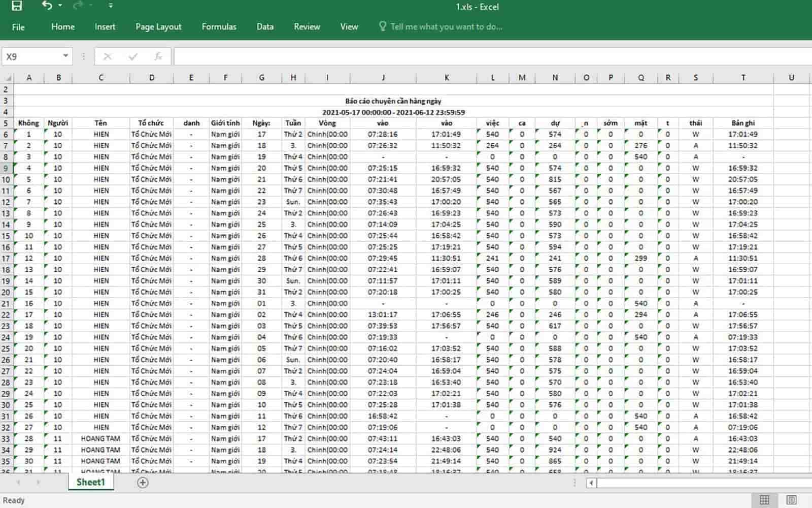Open the Page Layout ribbon tab
The width and height of the screenshot is (812, 508).
coord(158,27)
